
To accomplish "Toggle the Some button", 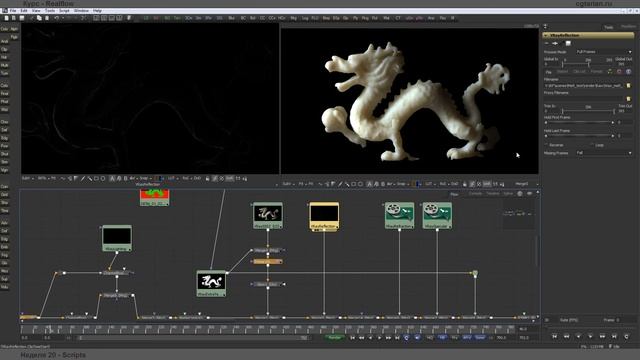I will pos(480,338).
